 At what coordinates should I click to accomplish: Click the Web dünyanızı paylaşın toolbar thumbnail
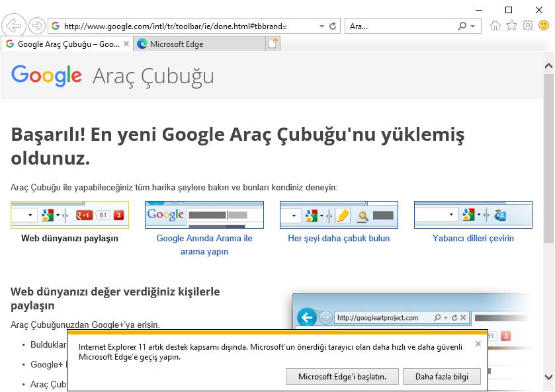click(69, 215)
